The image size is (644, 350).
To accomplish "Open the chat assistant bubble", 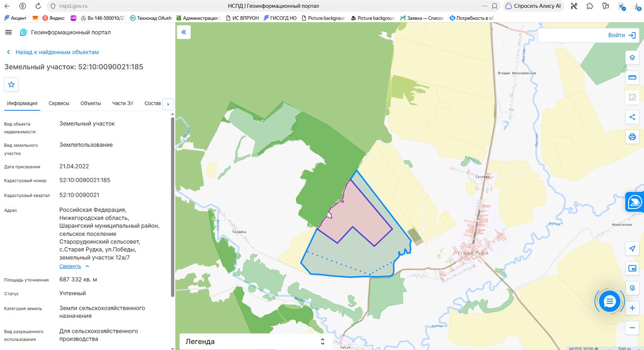I will click(609, 301).
